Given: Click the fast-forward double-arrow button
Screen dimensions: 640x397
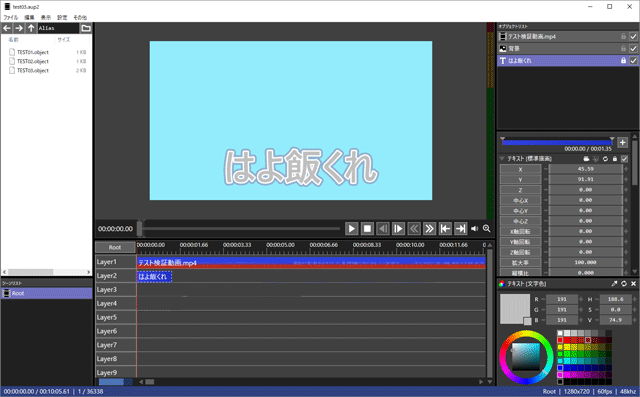Looking at the screenshot, I should point(429,228).
